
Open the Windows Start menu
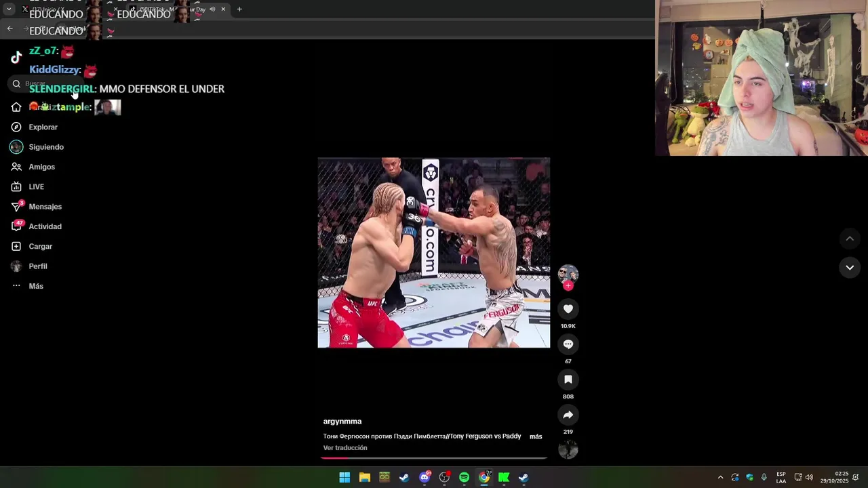click(344, 477)
